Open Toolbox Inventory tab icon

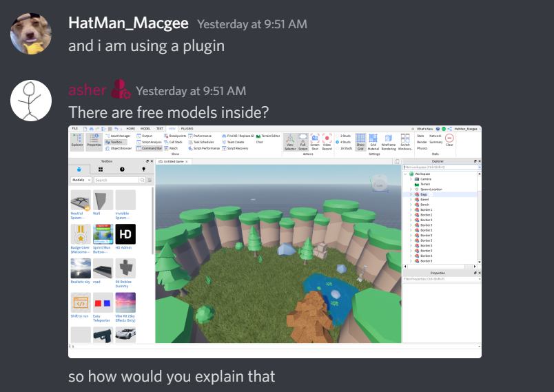(x=101, y=169)
